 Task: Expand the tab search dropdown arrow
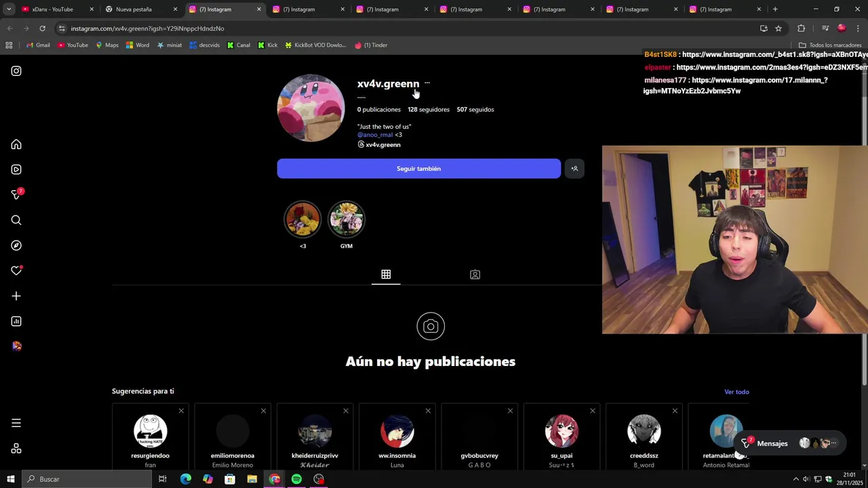(9, 9)
